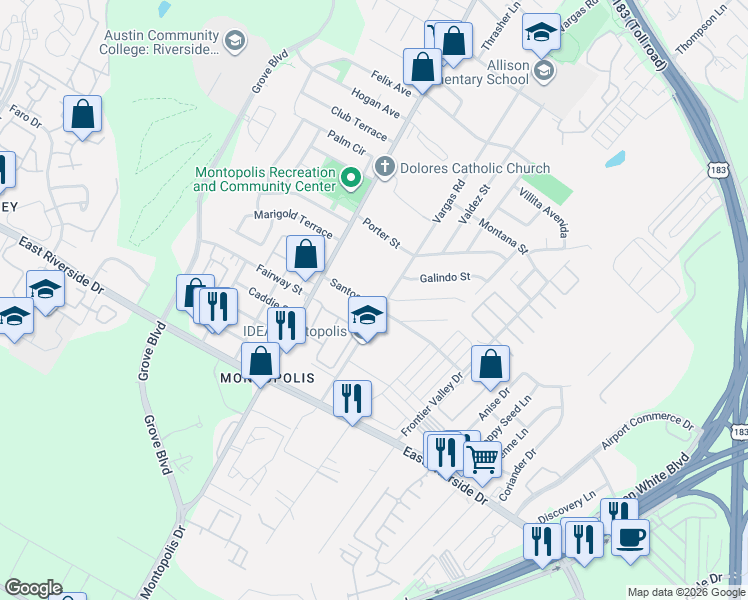Click the US 183 highway shield
The width and height of the screenshot is (748, 600).
pyautogui.click(x=717, y=170)
